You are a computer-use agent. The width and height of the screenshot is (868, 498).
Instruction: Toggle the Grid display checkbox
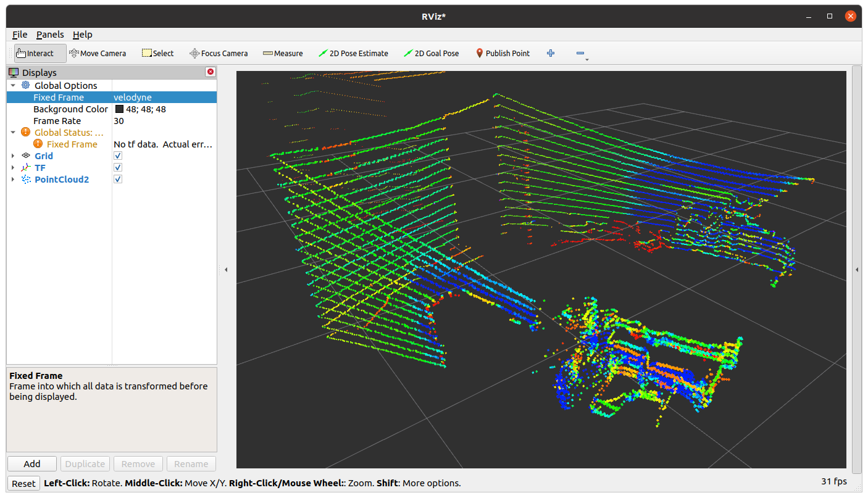pyautogui.click(x=118, y=156)
